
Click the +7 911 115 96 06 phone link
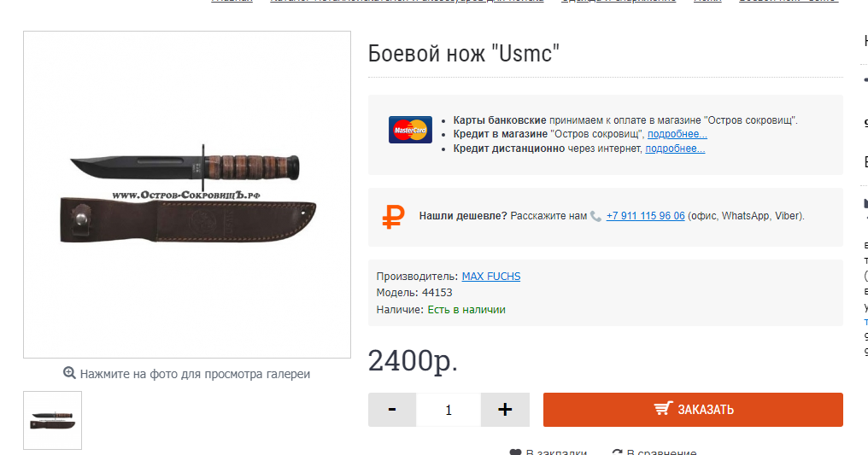point(646,216)
